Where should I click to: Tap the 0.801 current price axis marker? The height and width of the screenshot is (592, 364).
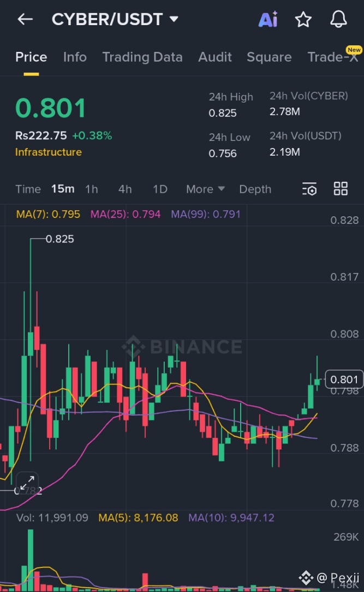point(344,380)
